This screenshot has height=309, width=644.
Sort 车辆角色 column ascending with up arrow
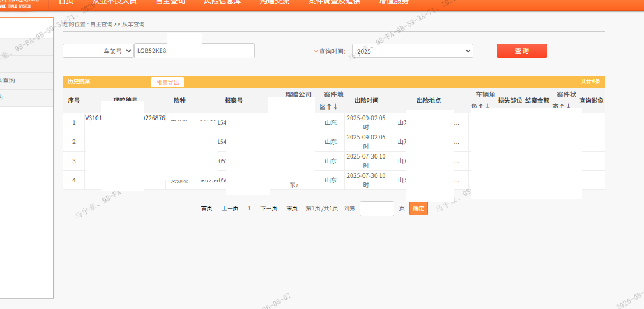[x=481, y=107]
